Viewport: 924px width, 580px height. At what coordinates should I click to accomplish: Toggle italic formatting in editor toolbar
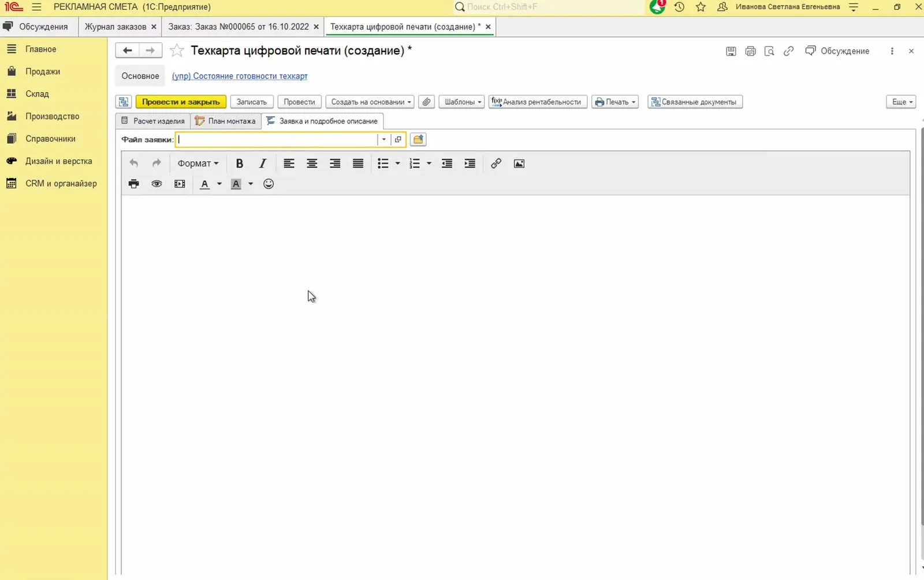(263, 163)
